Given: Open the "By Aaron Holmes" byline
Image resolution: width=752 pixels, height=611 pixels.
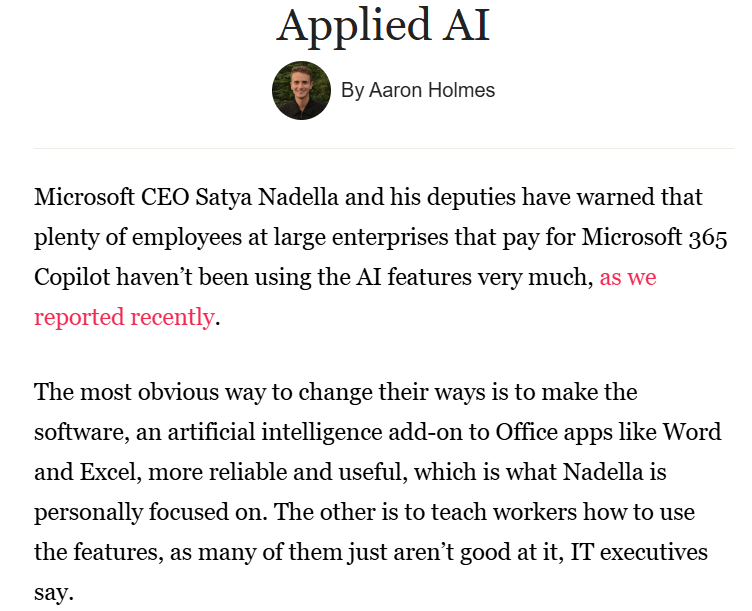Looking at the screenshot, I should pos(418,90).
